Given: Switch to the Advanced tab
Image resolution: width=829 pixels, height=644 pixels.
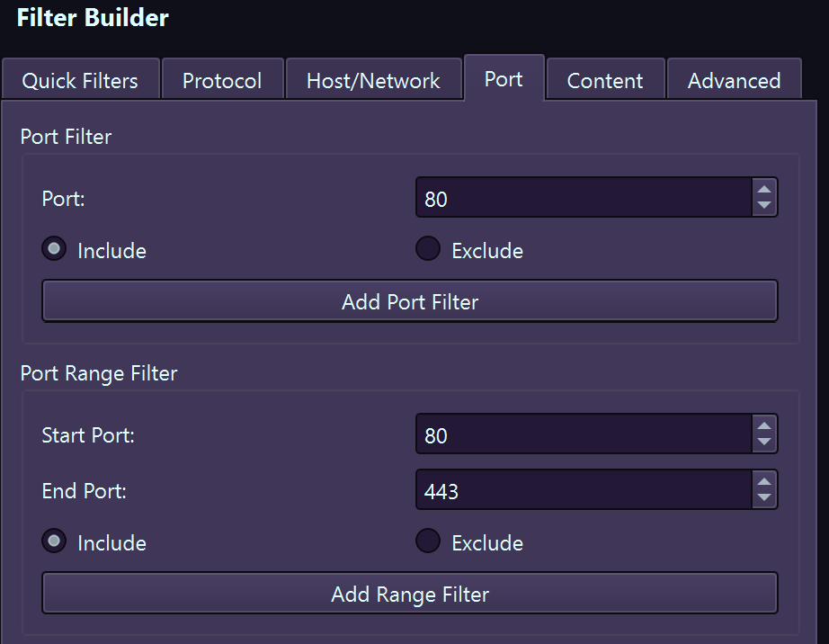Looking at the screenshot, I should [x=735, y=79].
